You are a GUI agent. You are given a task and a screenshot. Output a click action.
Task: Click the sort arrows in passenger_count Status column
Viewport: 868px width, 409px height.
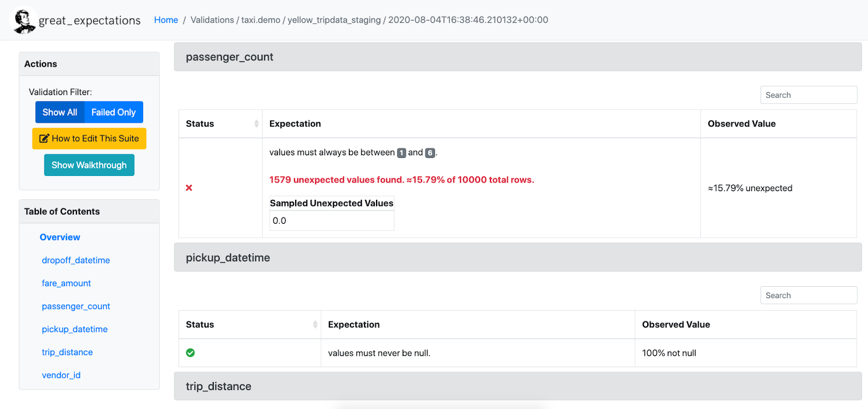pos(256,124)
